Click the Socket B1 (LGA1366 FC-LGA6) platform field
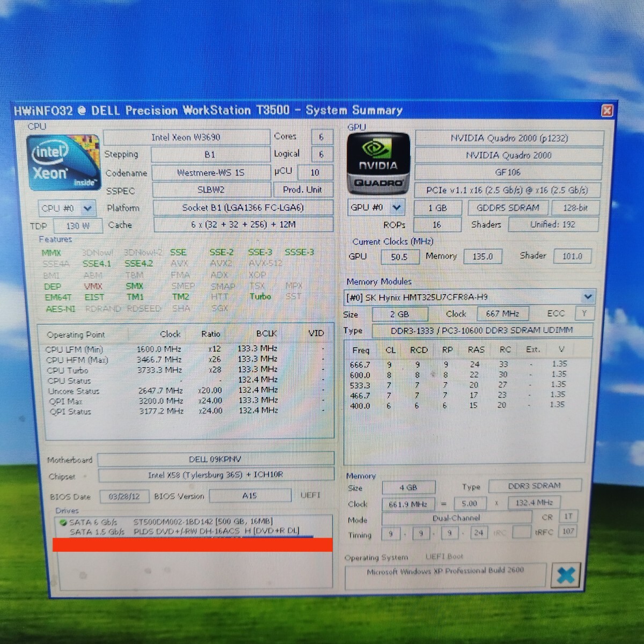The height and width of the screenshot is (644, 644). click(x=243, y=207)
